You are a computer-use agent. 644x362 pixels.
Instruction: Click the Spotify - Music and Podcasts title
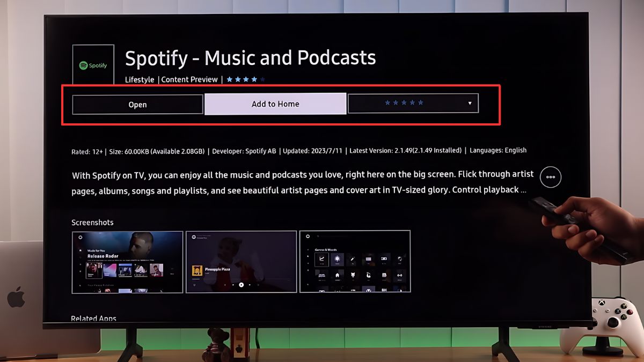pos(250,57)
